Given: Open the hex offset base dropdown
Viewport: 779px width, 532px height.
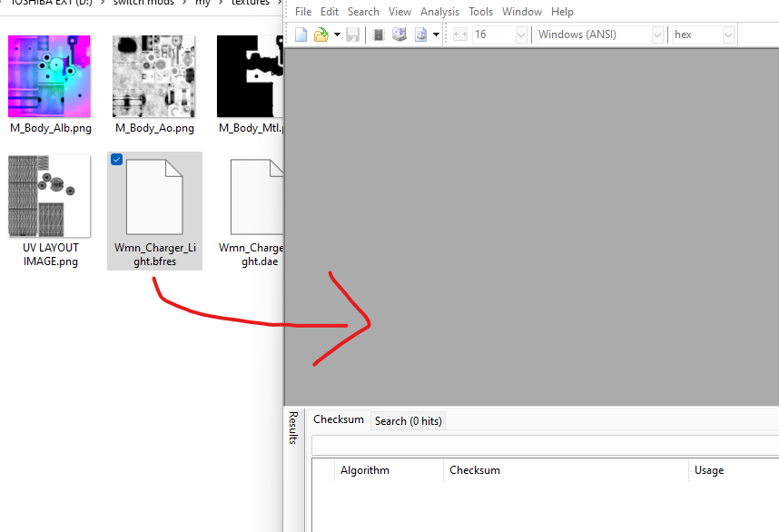Looking at the screenshot, I should 728,34.
